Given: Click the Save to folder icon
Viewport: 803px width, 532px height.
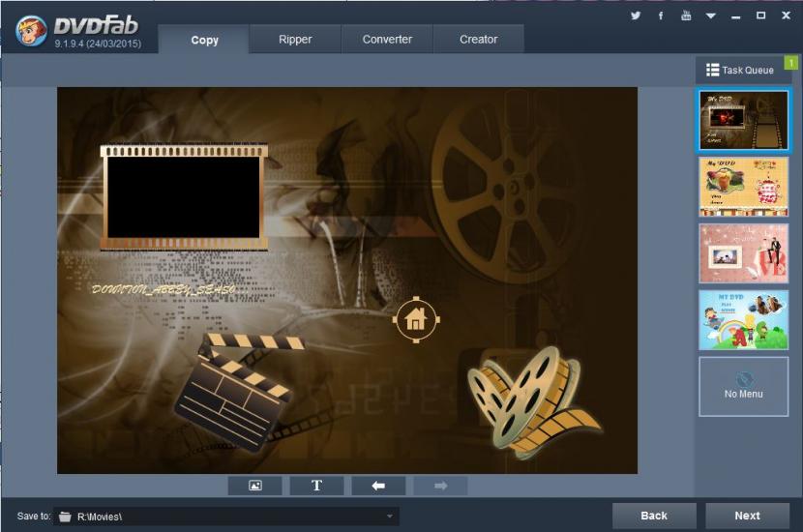Looking at the screenshot, I should pos(65,517).
